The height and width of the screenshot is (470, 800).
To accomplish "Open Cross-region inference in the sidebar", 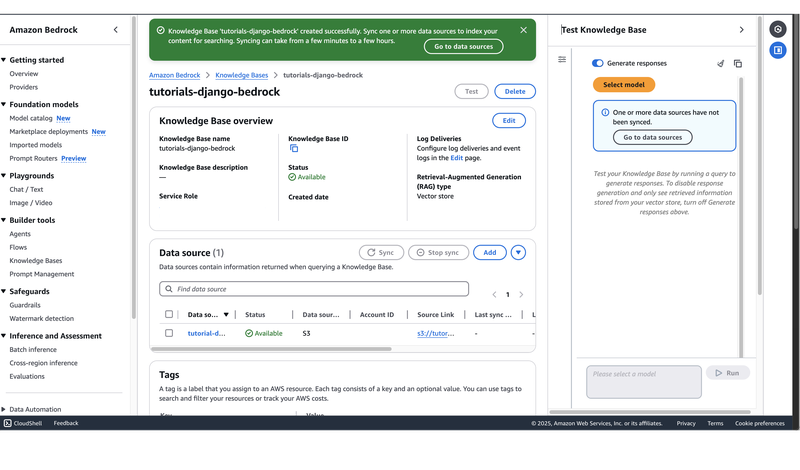I will click(x=43, y=363).
